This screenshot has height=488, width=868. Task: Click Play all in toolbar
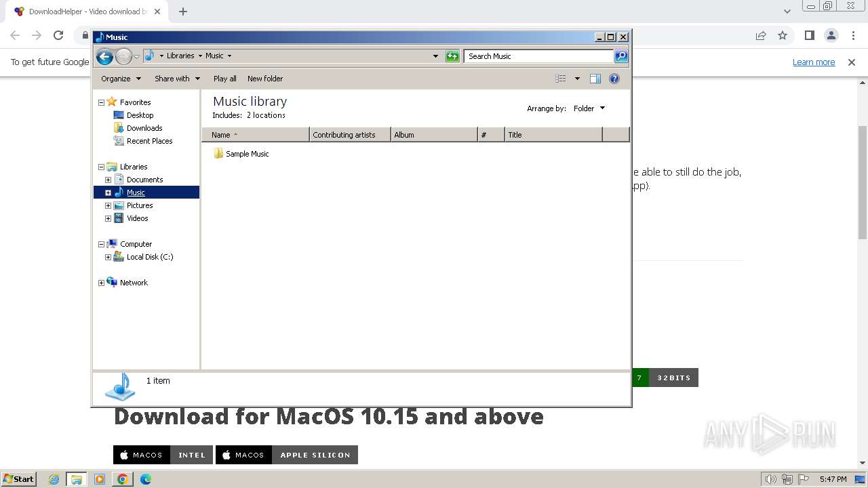[225, 79]
